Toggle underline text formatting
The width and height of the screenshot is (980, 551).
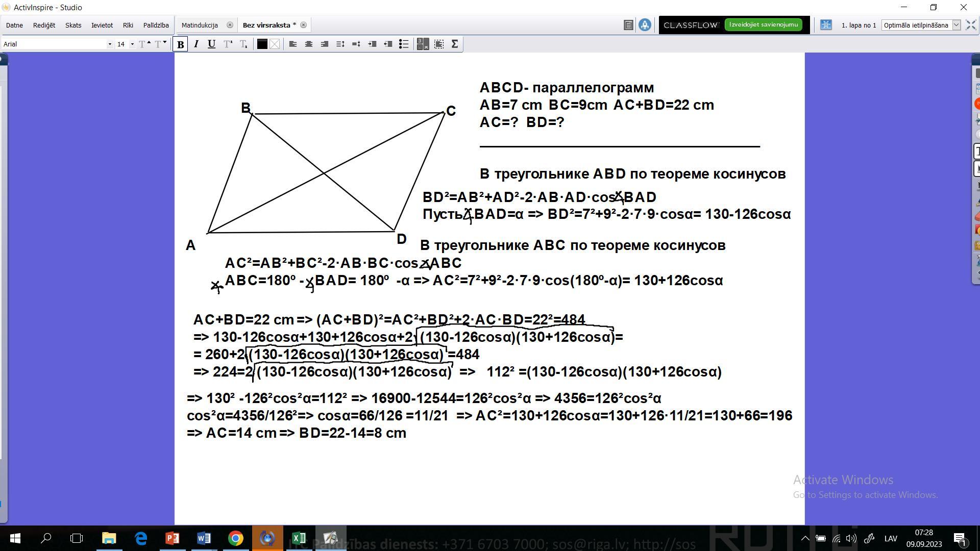point(211,44)
